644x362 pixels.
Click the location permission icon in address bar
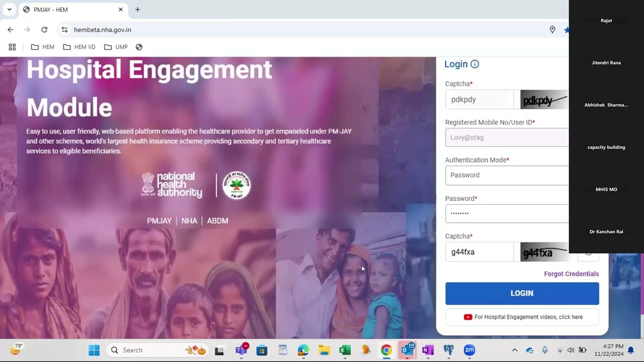coord(552,30)
